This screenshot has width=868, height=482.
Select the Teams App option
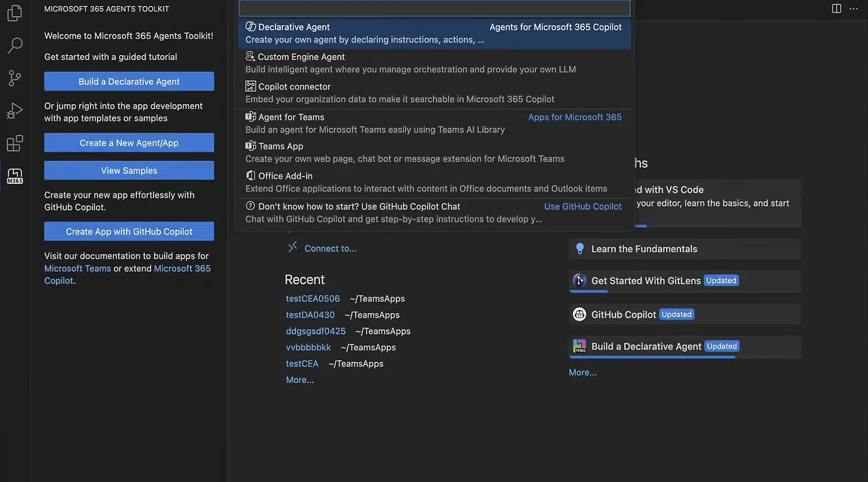[435, 153]
